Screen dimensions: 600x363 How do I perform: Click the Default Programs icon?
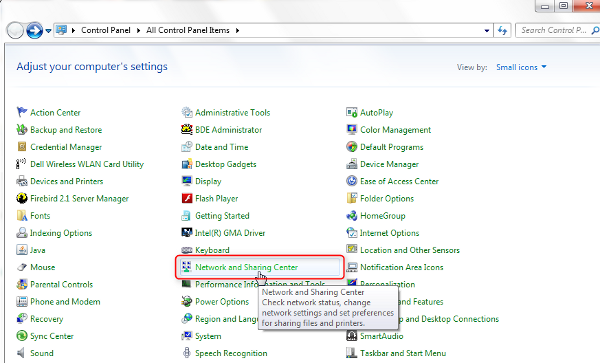coord(352,147)
